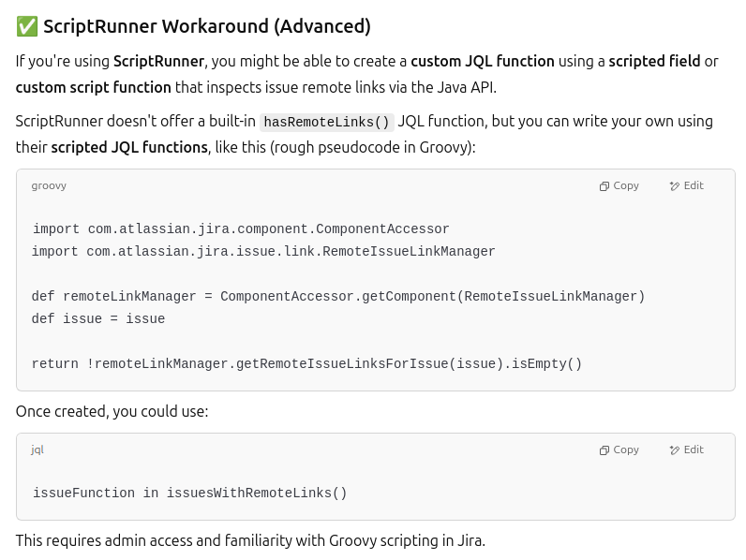This screenshot has height=560, width=746.
Task: Click the sentence 'This requires admin access'
Action: (x=250, y=540)
